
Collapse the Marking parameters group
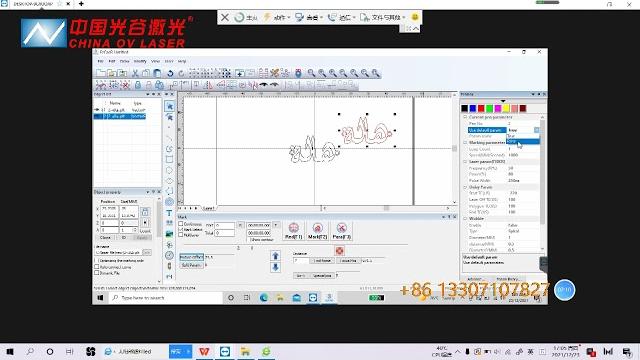click(x=465, y=142)
